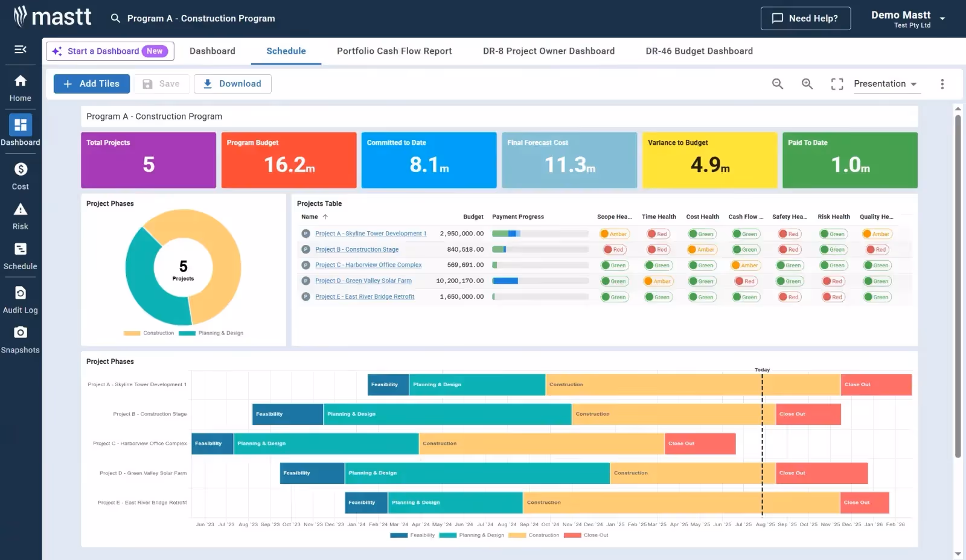
Task: Click Project A Scope Health Amber badge
Action: 614,234
